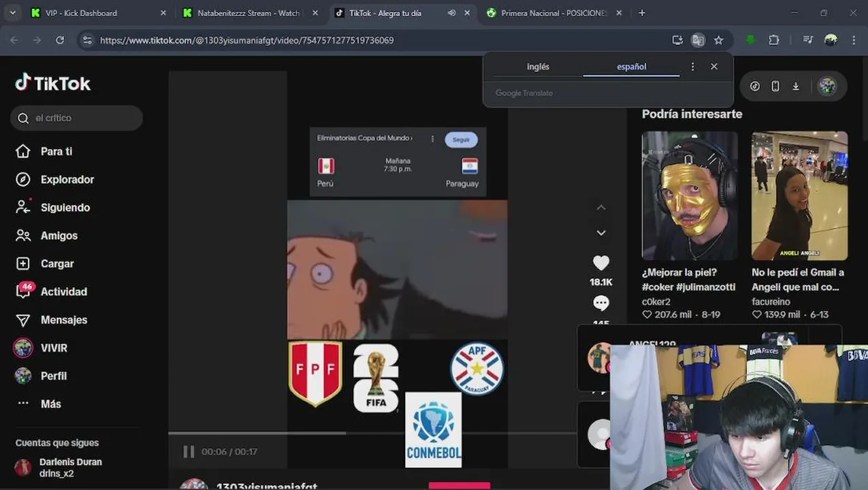Screen dimensions: 868x490
Task: Open the media control toolbar icon
Action: pyautogui.click(x=808, y=40)
